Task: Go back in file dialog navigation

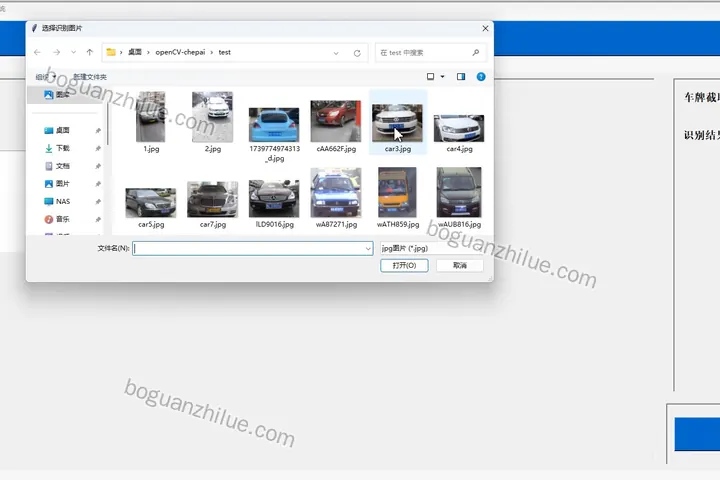Action: coord(37,52)
